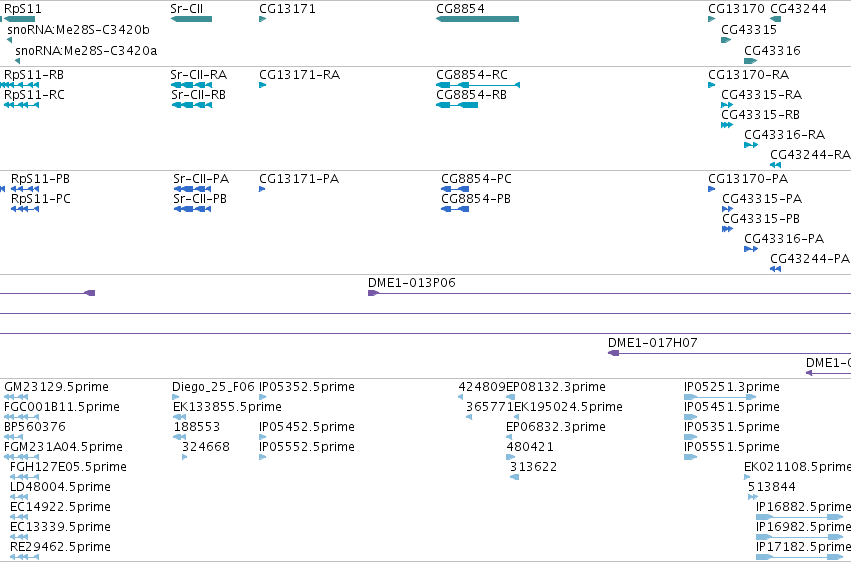Select RpS11-RC transcript label

click(x=34, y=95)
